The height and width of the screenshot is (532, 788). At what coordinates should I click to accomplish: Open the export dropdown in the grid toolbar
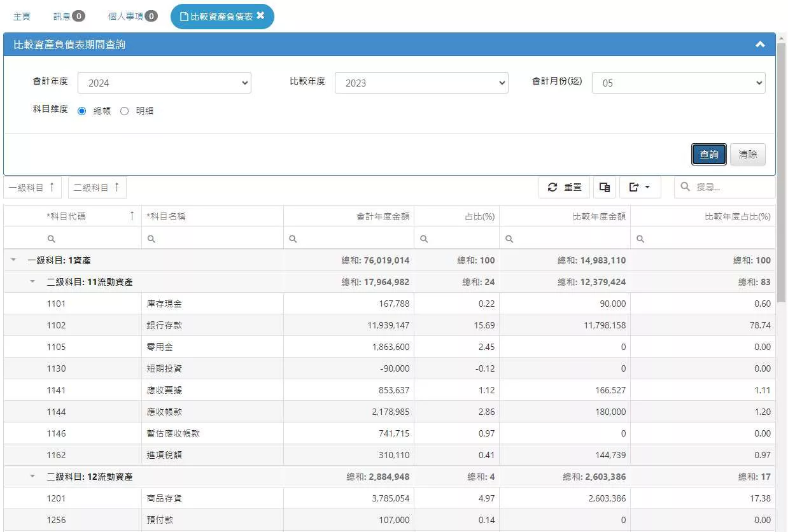pos(640,187)
